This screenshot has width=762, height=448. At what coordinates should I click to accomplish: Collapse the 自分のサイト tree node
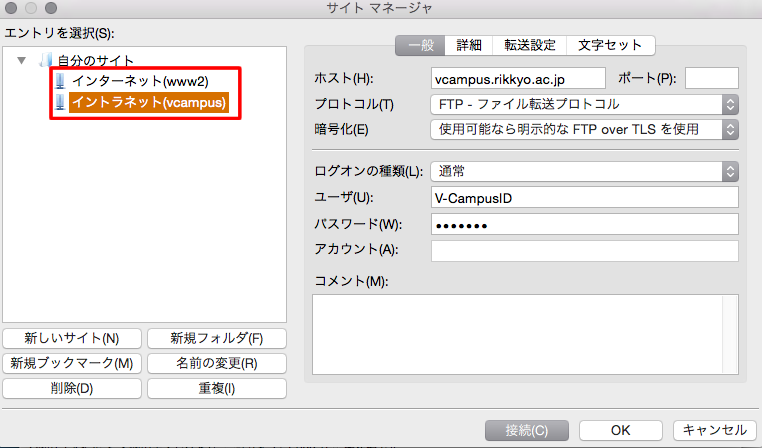tap(21, 61)
